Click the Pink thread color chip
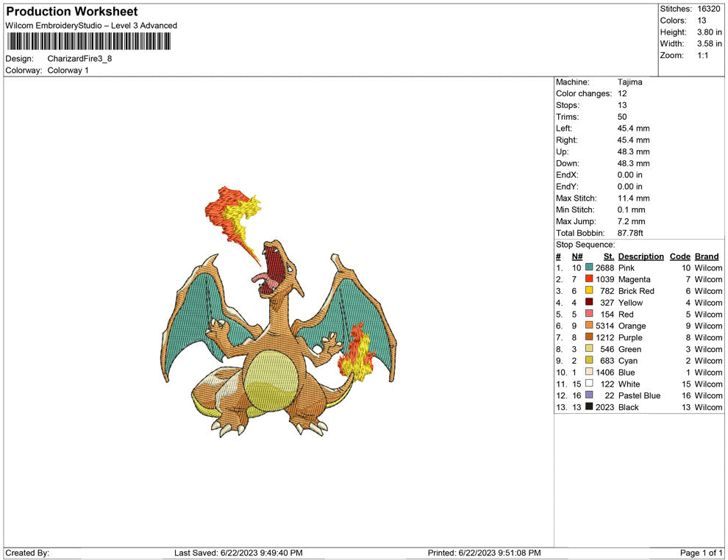The width and height of the screenshot is (728, 560). tap(589, 268)
